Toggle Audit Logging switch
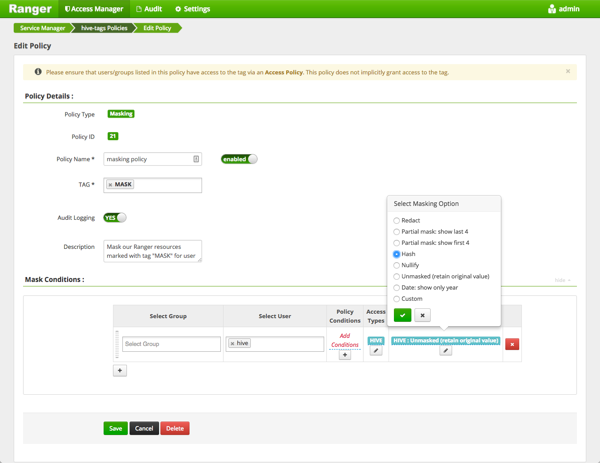This screenshot has height=463, width=600. pos(115,217)
